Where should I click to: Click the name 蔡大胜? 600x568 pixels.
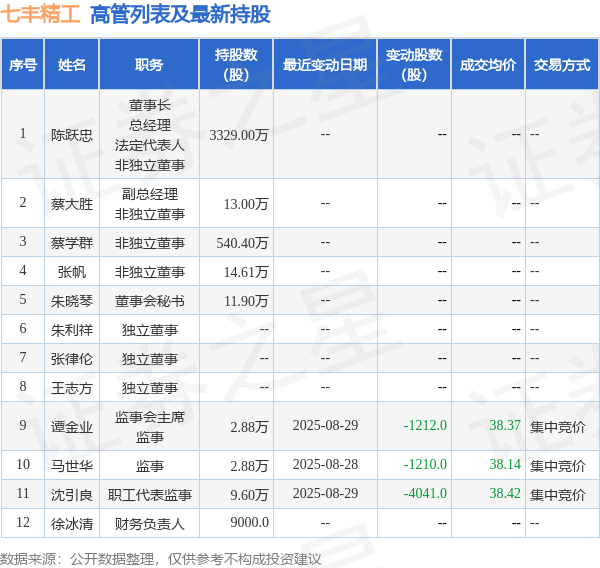point(72,204)
